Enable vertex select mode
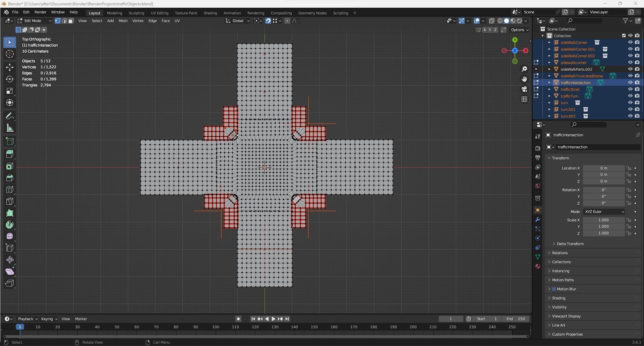Screen dimensions: 644x346 [58, 21]
